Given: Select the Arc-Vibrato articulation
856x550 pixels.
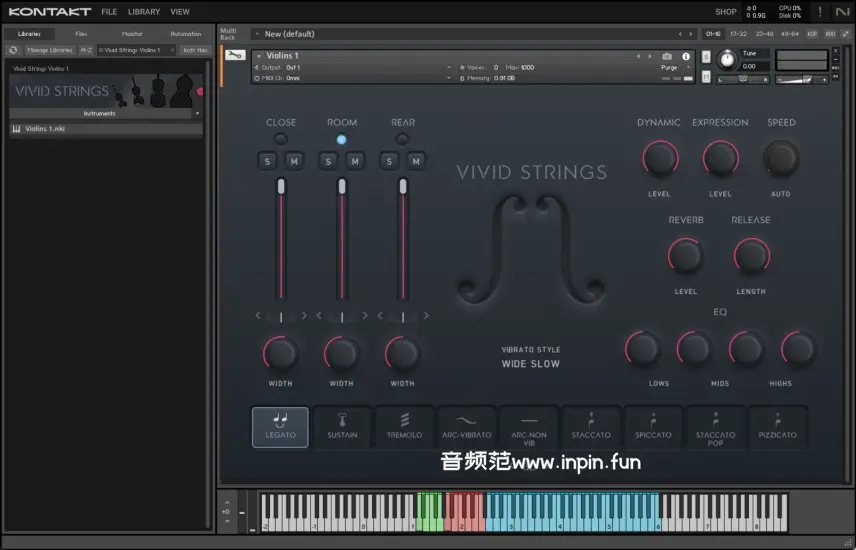Looking at the screenshot, I should [466, 427].
